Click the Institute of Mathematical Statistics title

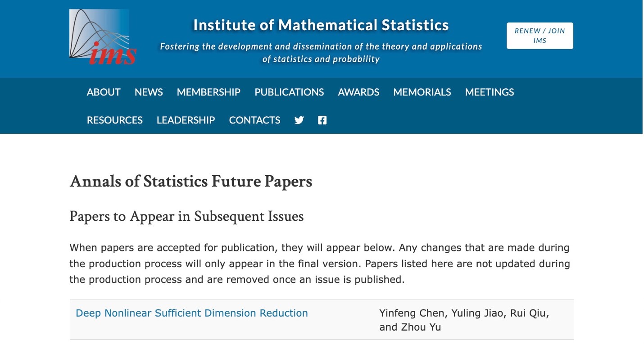point(321,25)
